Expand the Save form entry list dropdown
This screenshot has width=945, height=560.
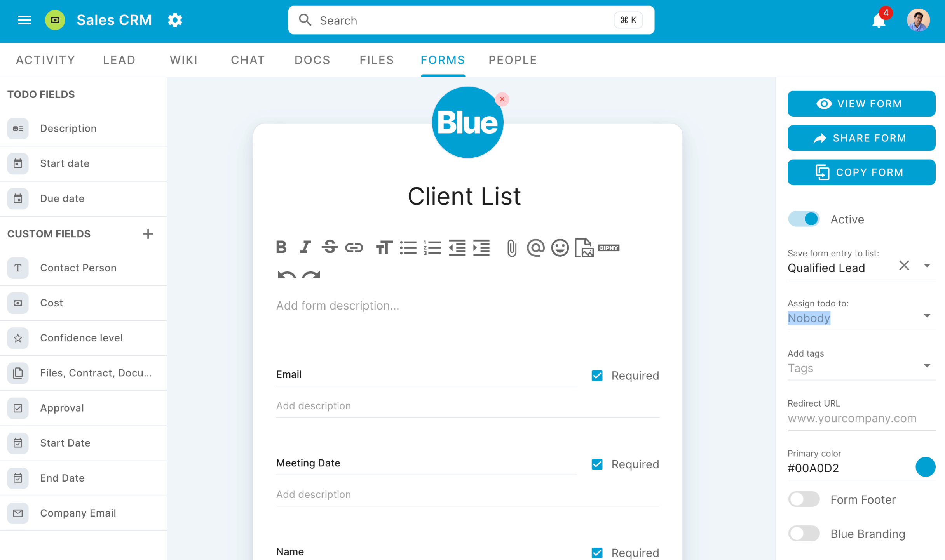(927, 266)
